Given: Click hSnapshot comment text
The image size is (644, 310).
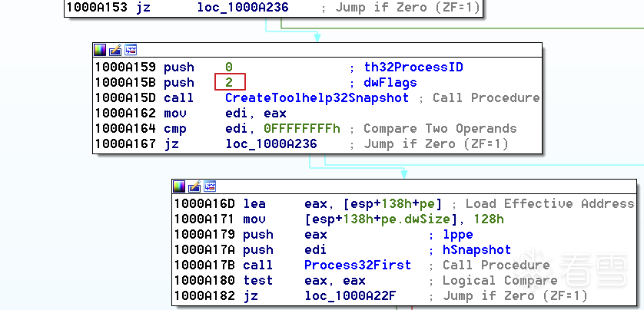Looking at the screenshot, I should pyautogui.click(x=476, y=249).
